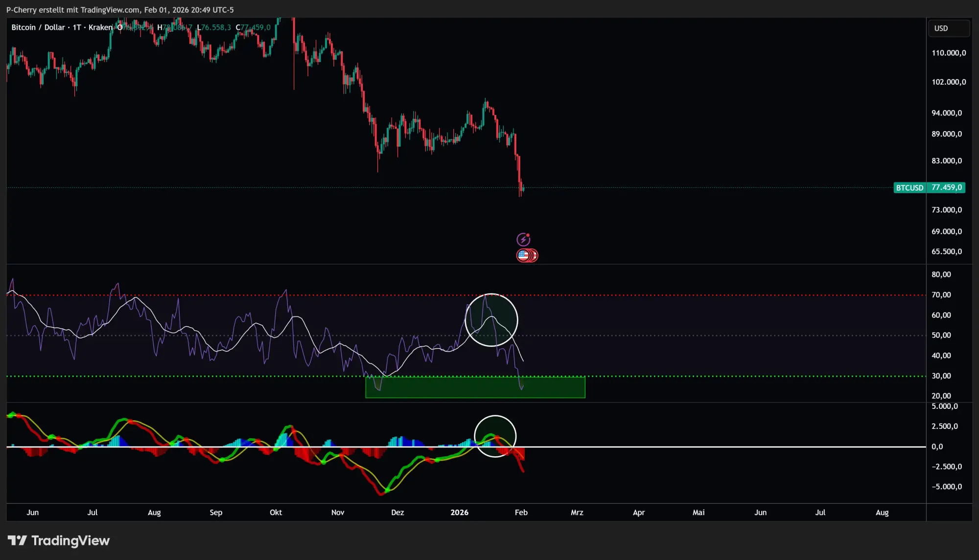Select the Feb label on time axis

click(x=521, y=513)
